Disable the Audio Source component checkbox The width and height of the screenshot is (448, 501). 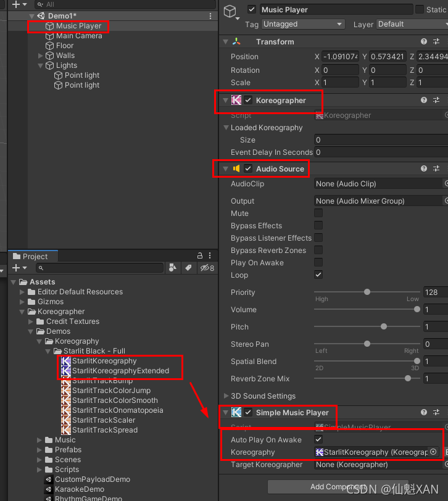248,168
